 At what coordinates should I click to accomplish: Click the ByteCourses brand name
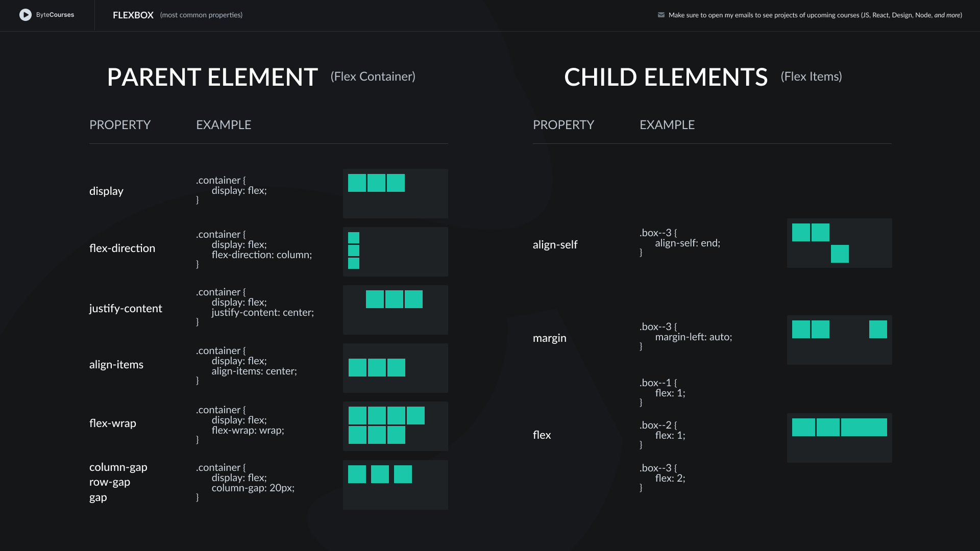tap(55, 15)
